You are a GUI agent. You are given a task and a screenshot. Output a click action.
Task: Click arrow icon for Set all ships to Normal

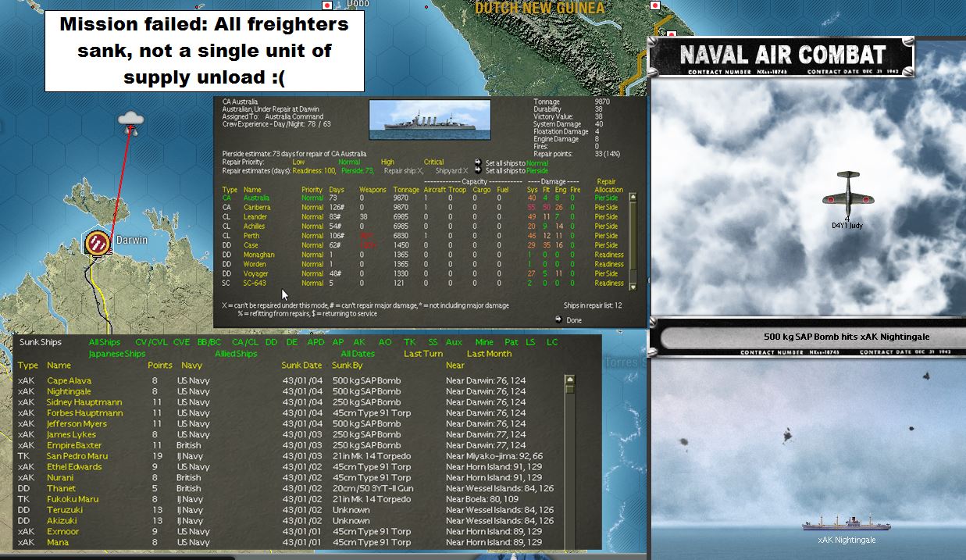pyautogui.click(x=478, y=162)
